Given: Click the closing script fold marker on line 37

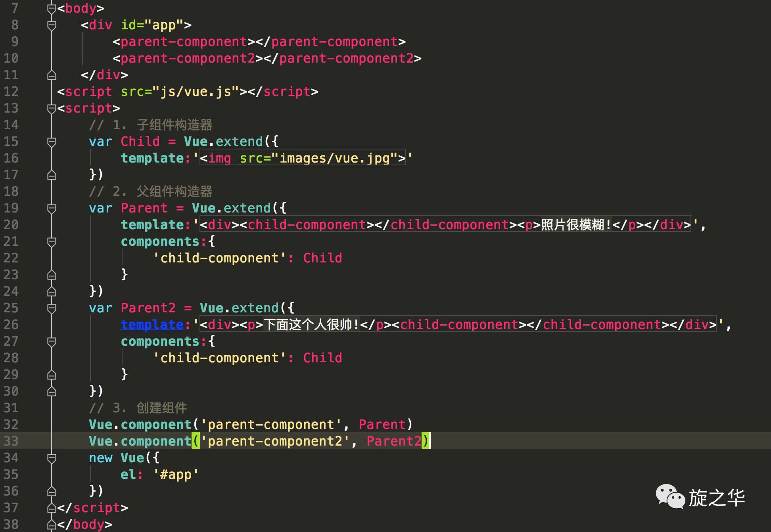Looking at the screenshot, I should pyautogui.click(x=52, y=508).
